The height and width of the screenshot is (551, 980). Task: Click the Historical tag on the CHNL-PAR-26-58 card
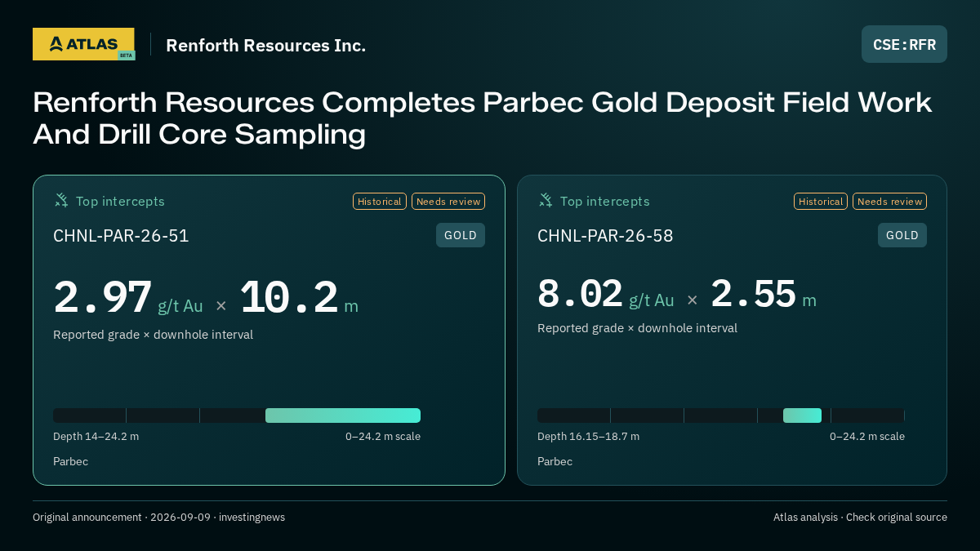tap(821, 202)
